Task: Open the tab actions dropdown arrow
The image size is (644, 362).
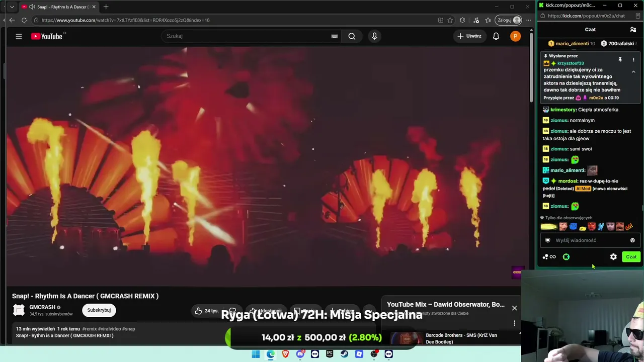Action: point(12,7)
